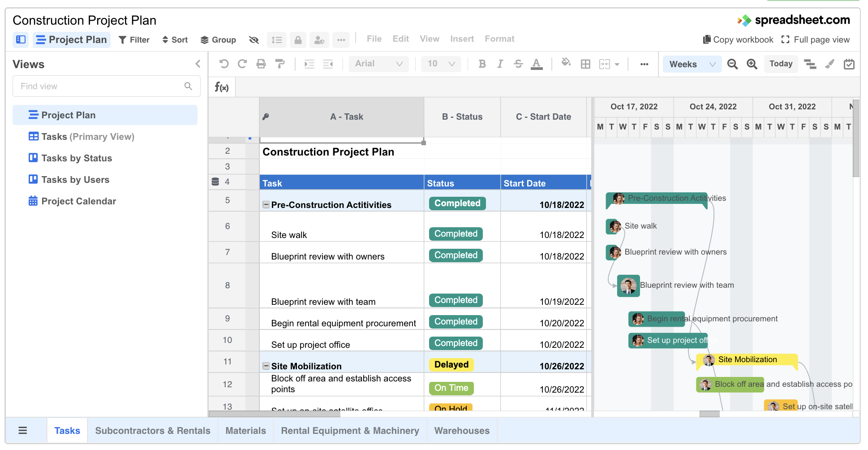This screenshot has width=868, height=450.
Task: Open the text color picker
Action: [x=537, y=64]
